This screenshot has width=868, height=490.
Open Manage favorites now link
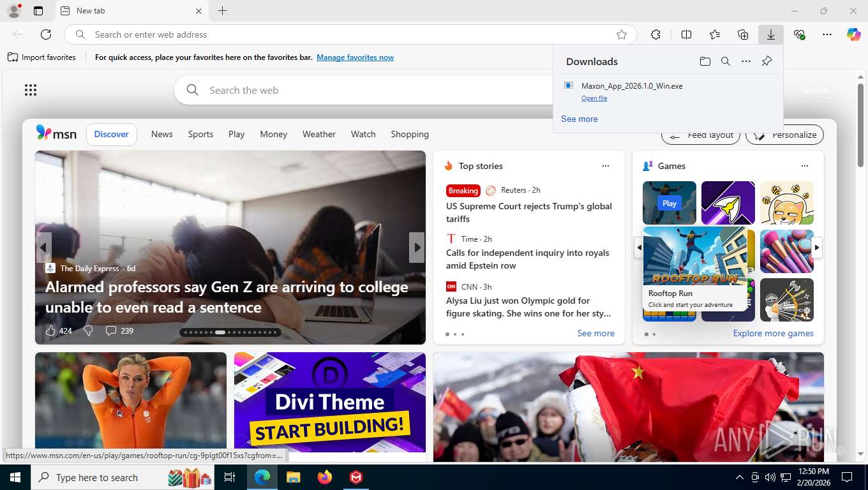pos(355,57)
